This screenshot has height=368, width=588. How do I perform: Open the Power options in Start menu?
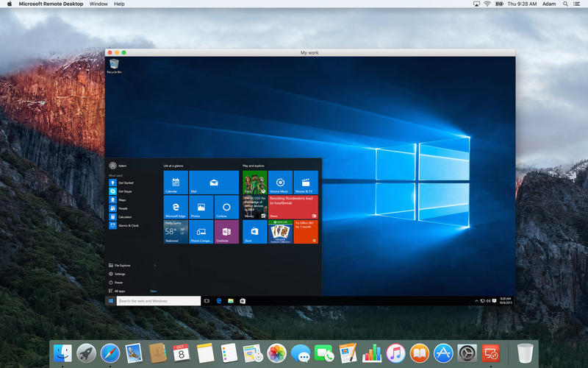[x=118, y=282]
